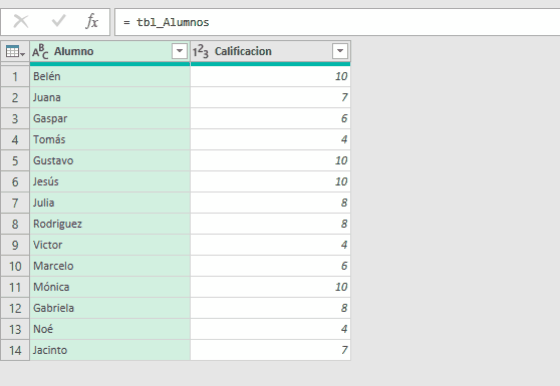Select the cell containing Noé
This screenshot has width=560, height=386.
pos(110,329)
